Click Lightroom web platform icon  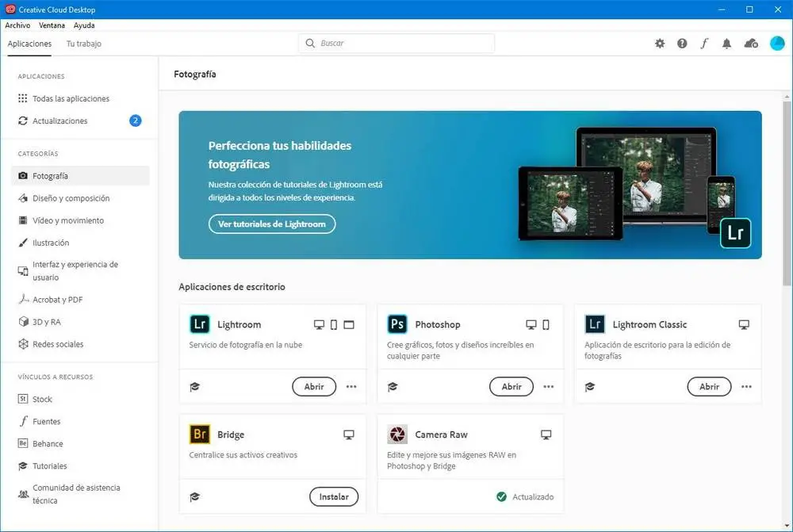349,324
